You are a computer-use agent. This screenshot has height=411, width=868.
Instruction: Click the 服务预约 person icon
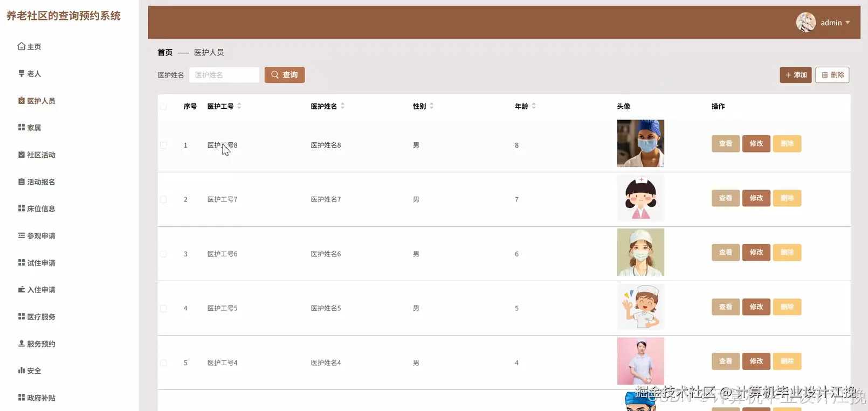(21, 344)
